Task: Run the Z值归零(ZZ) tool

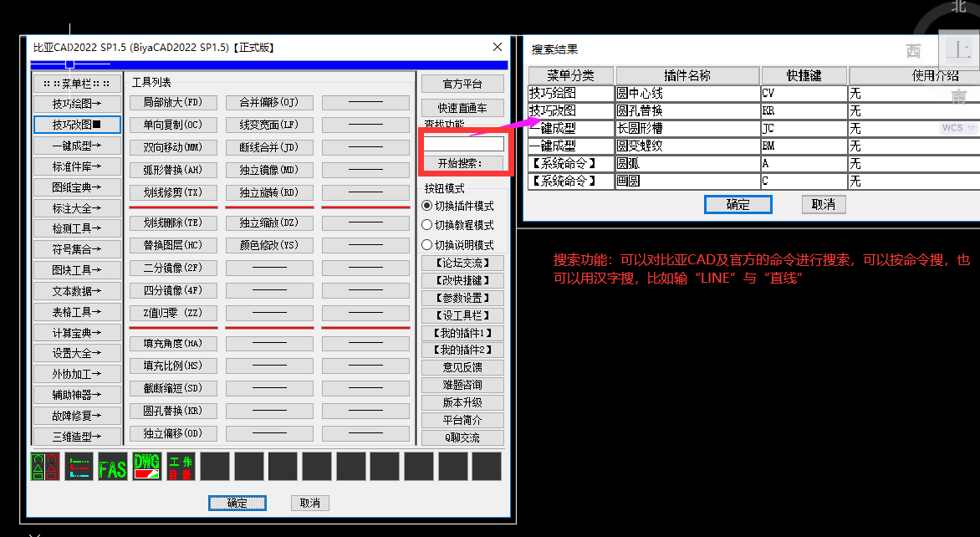Action: tap(173, 313)
